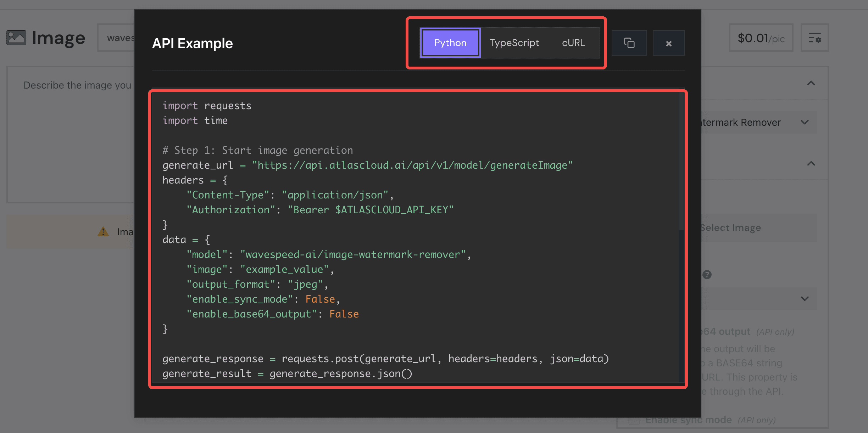Click the "import requests" code line
Viewport: 868px width, 433px height.
(x=207, y=106)
